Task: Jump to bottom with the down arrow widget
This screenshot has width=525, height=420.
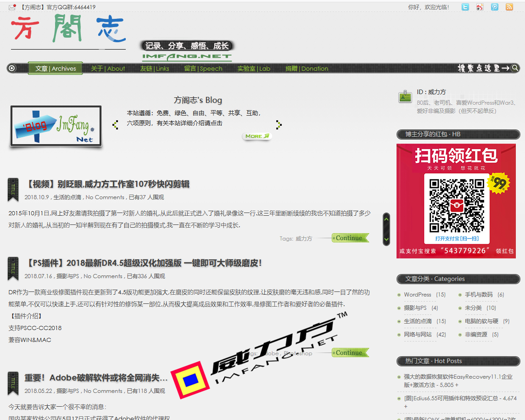Action: [x=386, y=239]
